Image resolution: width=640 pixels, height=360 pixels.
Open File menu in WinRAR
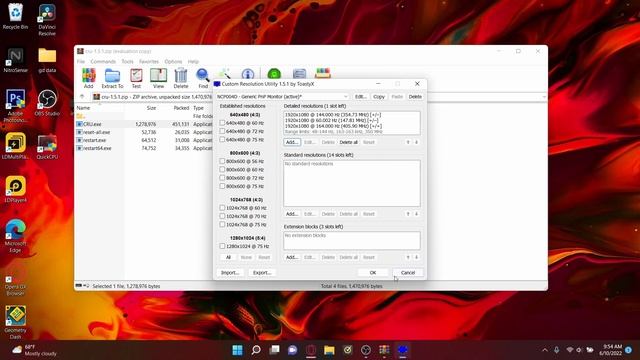pyautogui.click(x=81, y=62)
